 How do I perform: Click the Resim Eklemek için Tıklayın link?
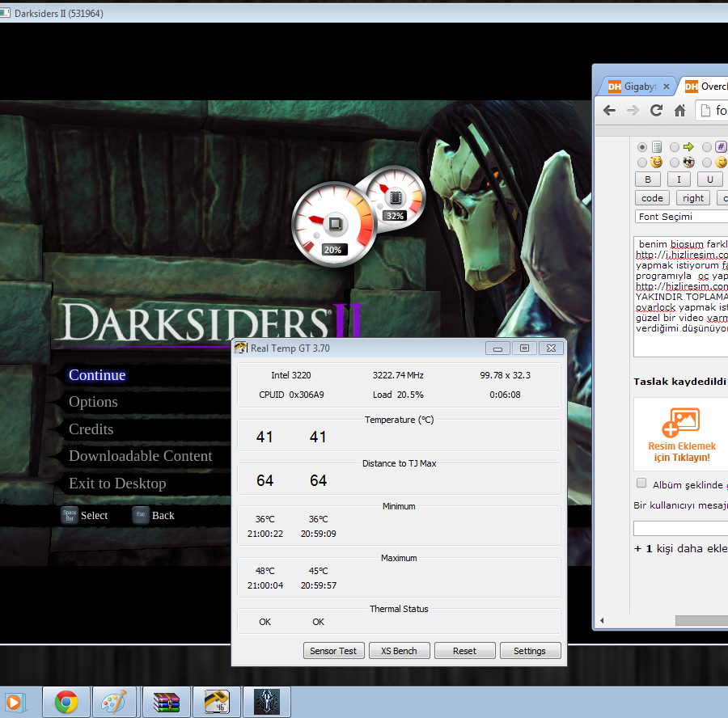pyautogui.click(x=682, y=452)
